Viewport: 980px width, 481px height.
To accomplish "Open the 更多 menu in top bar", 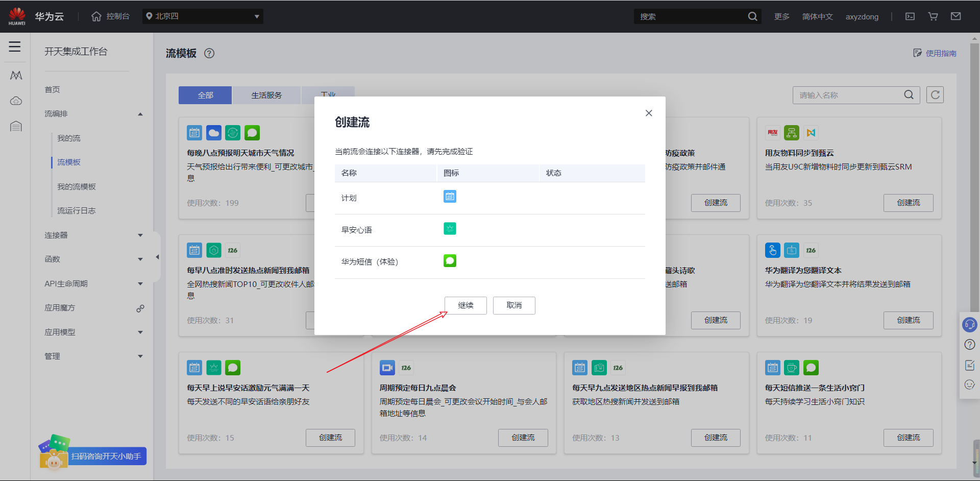I will tap(781, 16).
